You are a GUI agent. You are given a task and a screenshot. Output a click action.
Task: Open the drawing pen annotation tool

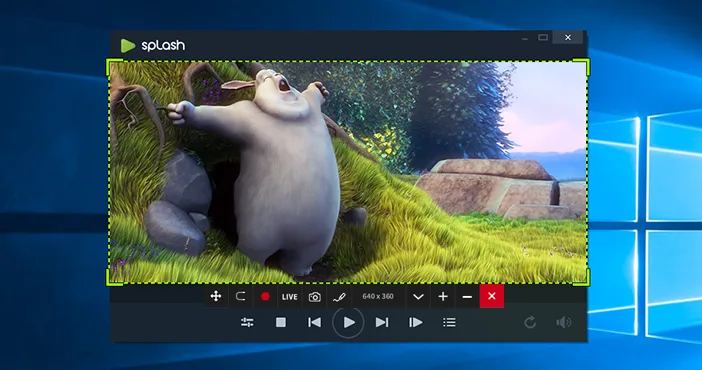(339, 297)
